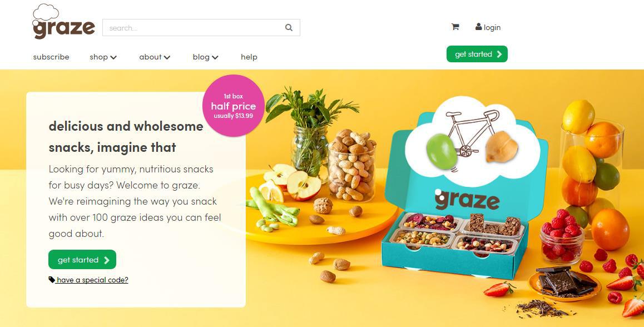Click the login link text
Screen dimensions: 644x327
pyautogui.click(x=492, y=27)
